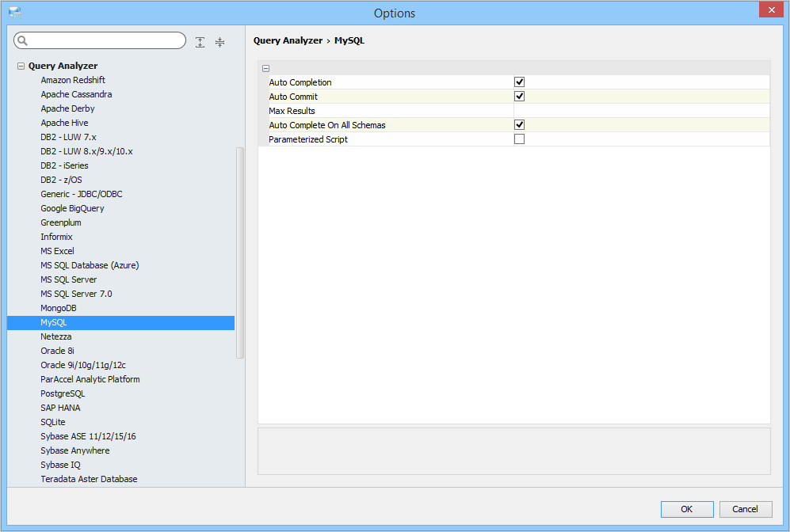Select SAP HANA in the tree

tap(60, 408)
